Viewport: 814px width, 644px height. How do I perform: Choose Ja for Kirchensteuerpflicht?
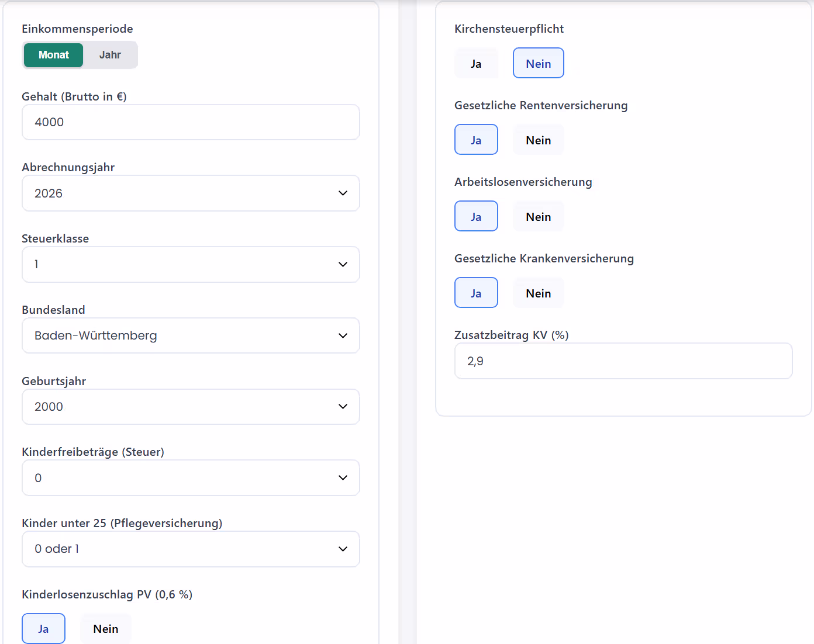pyautogui.click(x=476, y=64)
